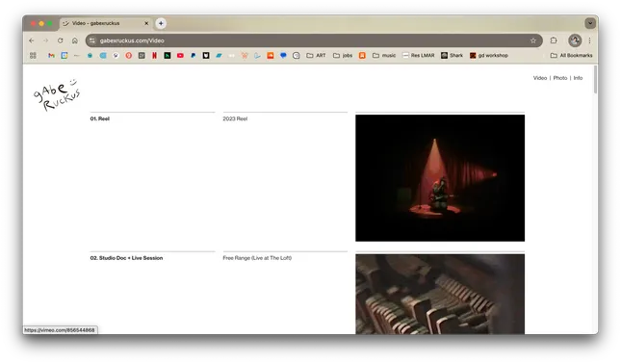Open the 2023 Reel spotlight video thumbnail
Screen dimensions: 621x364
pyautogui.click(x=440, y=178)
